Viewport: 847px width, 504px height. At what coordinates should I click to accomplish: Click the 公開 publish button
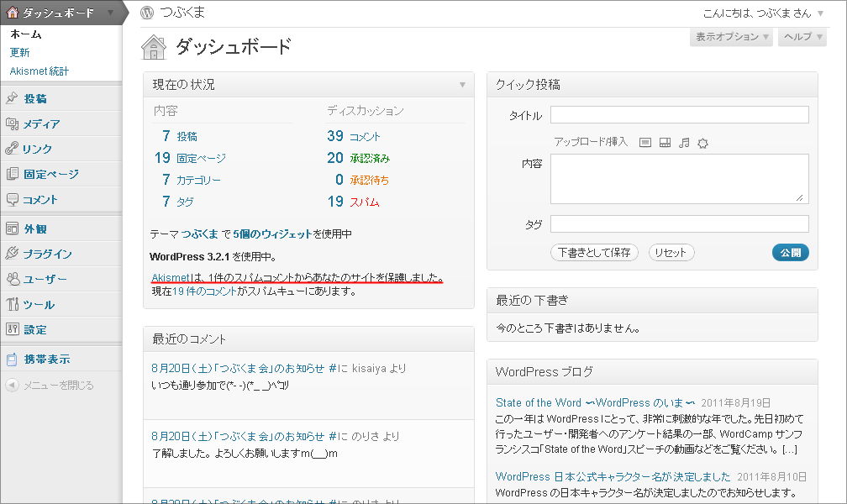coord(790,252)
